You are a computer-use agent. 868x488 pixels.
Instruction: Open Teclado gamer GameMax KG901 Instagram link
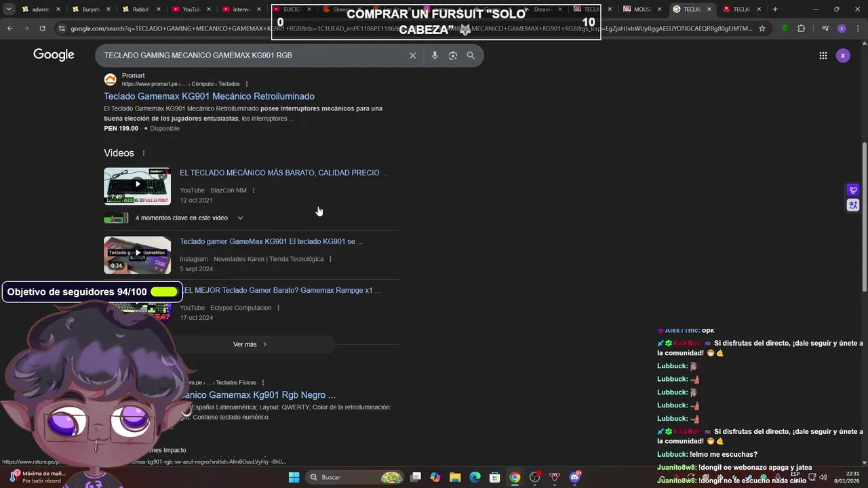pos(271,241)
